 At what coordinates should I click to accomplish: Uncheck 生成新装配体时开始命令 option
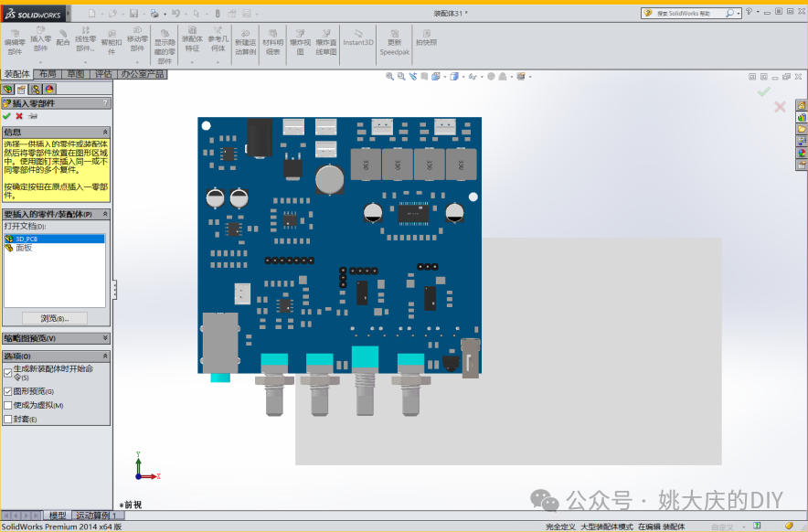point(8,373)
